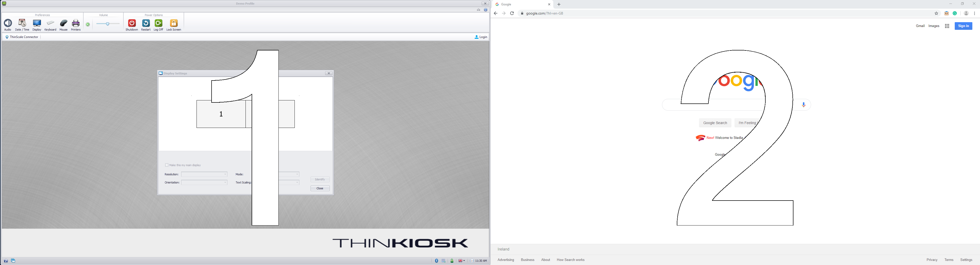Open Date / Time preferences
Image resolution: width=980 pixels, height=265 pixels.
point(22,25)
